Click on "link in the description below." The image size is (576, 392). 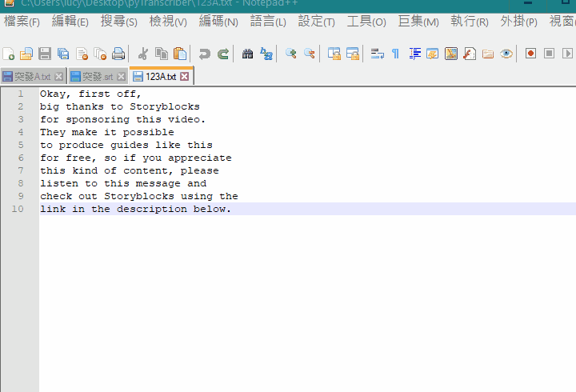135,209
